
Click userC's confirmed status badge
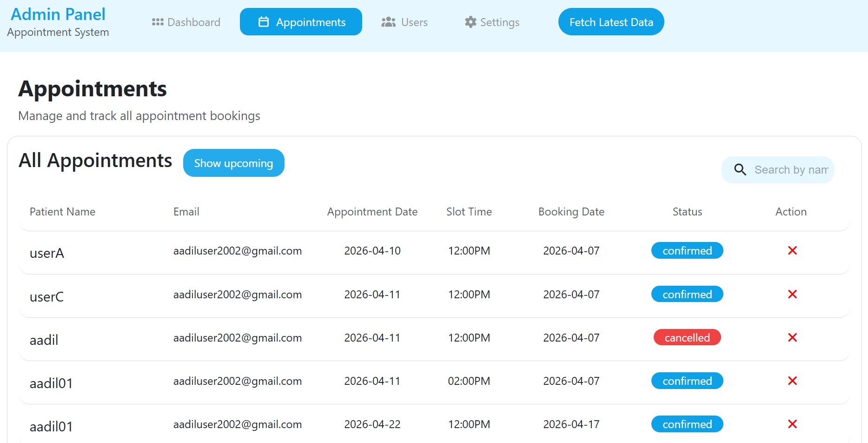(x=687, y=294)
